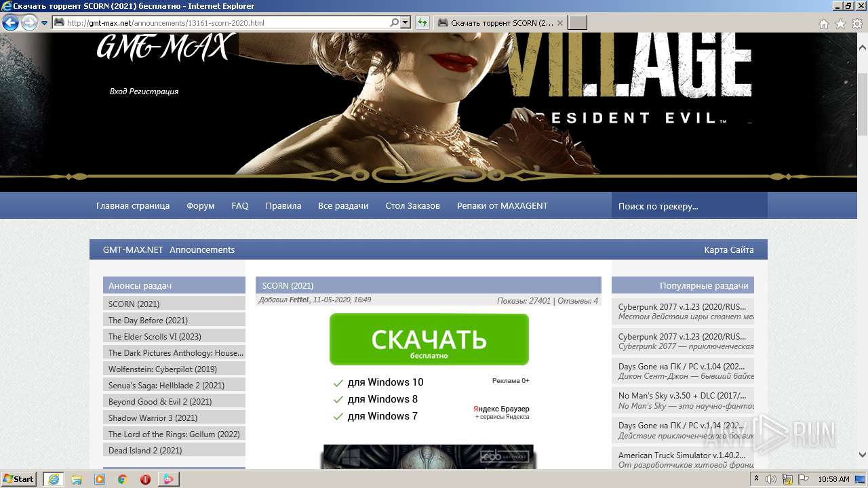Select the SCORN torrent browser tab
The image size is (868, 488).
500,23
